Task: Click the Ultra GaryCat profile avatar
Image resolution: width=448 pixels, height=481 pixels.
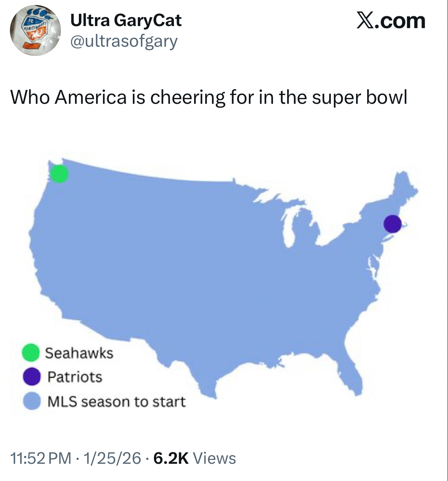Action: 35,31
